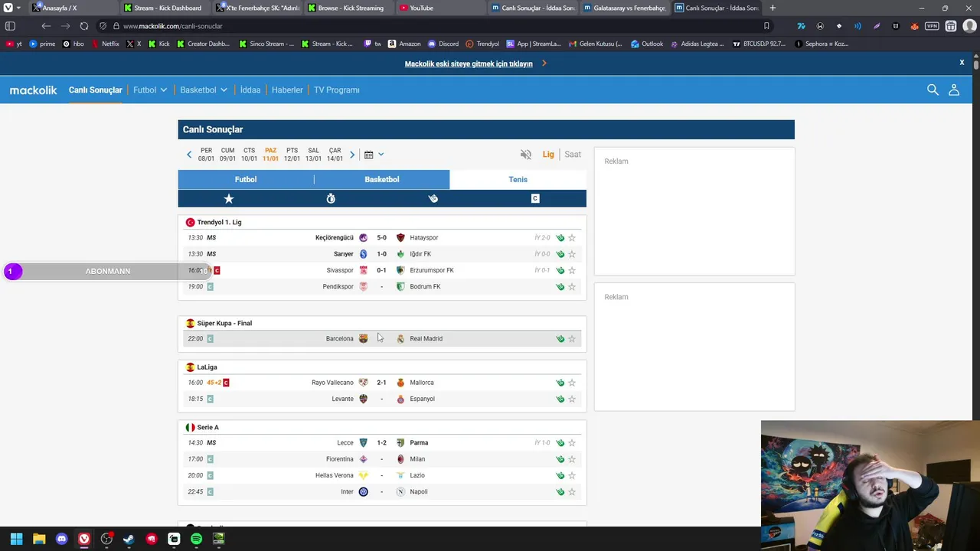Image resolution: width=980 pixels, height=551 pixels.
Task: Favorite the Keçiörengücü vs Hatayspor match
Action: pyautogui.click(x=572, y=238)
